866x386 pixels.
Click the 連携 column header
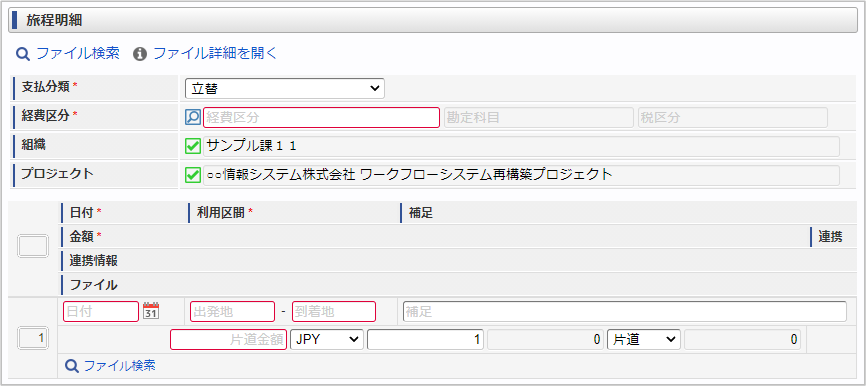(830, 237)
